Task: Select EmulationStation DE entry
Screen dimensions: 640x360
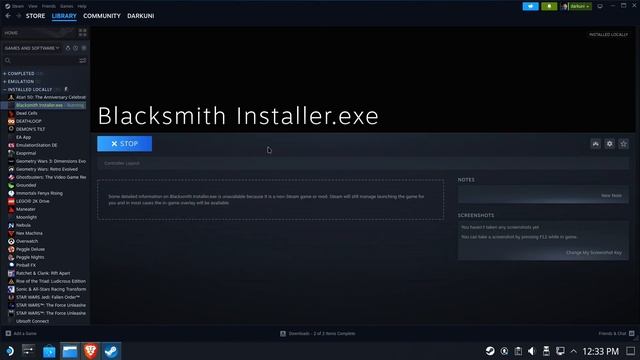Action: [36, 145]
